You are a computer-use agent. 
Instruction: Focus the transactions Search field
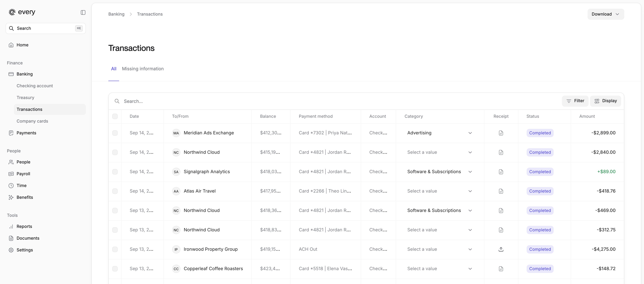[335, 101]
